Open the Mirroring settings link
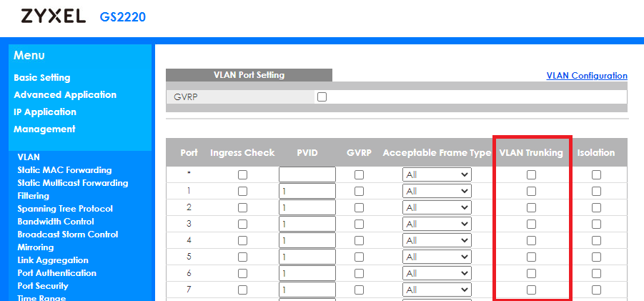 [x=35, y=247]
